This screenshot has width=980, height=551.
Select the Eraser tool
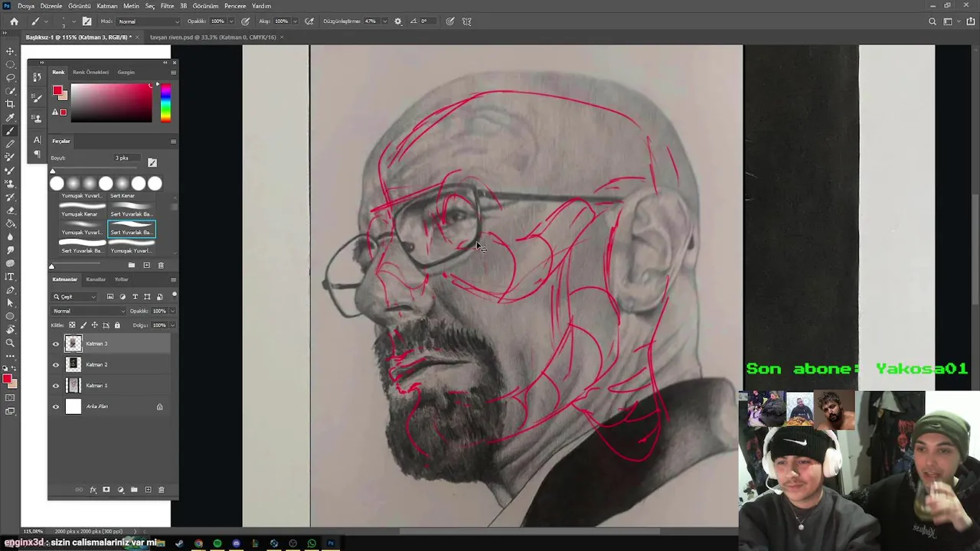[10, 210]
